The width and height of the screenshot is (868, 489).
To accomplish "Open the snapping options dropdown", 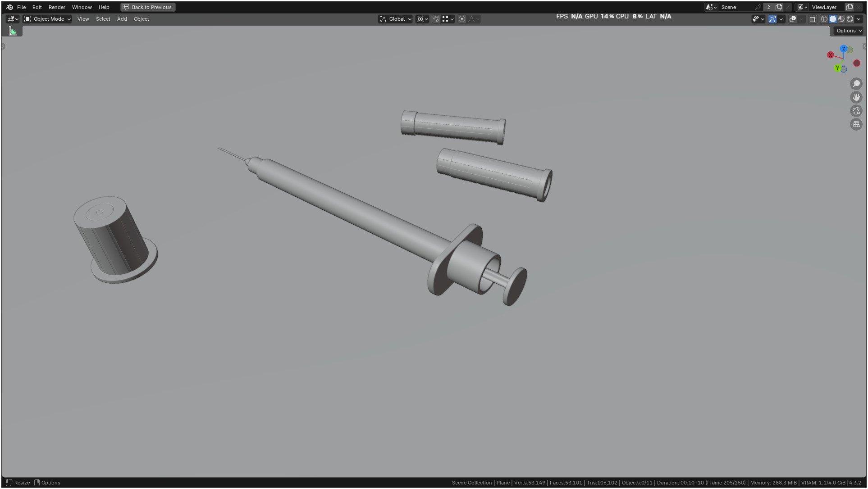I will [448, 19].
